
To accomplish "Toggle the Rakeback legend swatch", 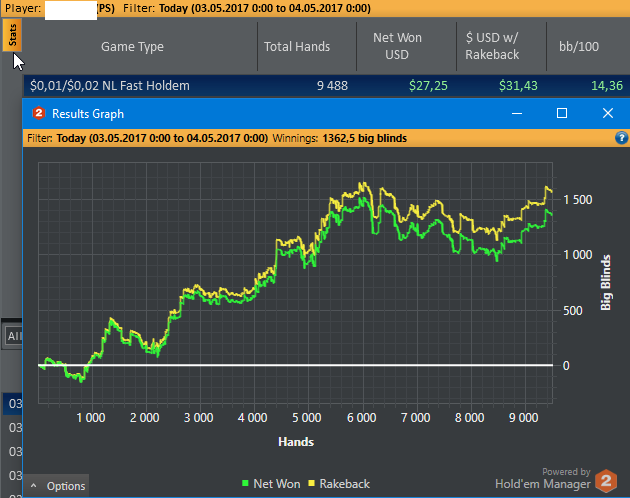I will point(311,483).
